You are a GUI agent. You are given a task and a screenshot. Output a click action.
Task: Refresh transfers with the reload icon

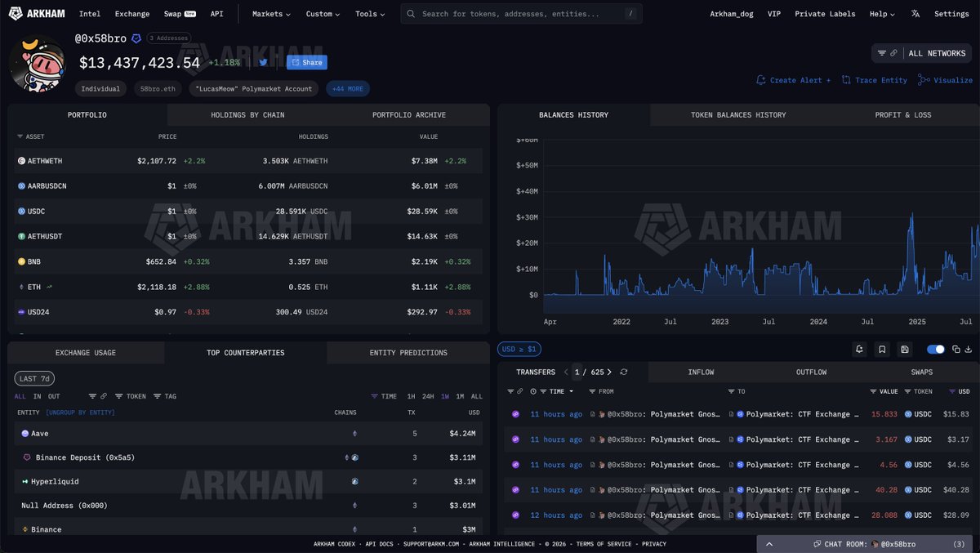(624, 372)
